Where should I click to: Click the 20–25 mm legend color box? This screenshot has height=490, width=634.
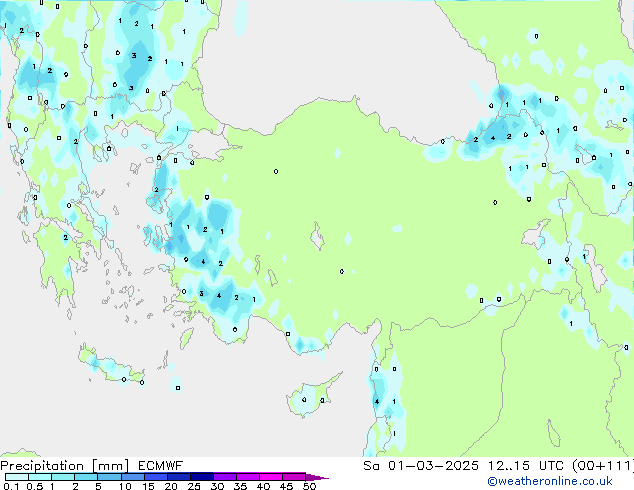tap(178, 477)
